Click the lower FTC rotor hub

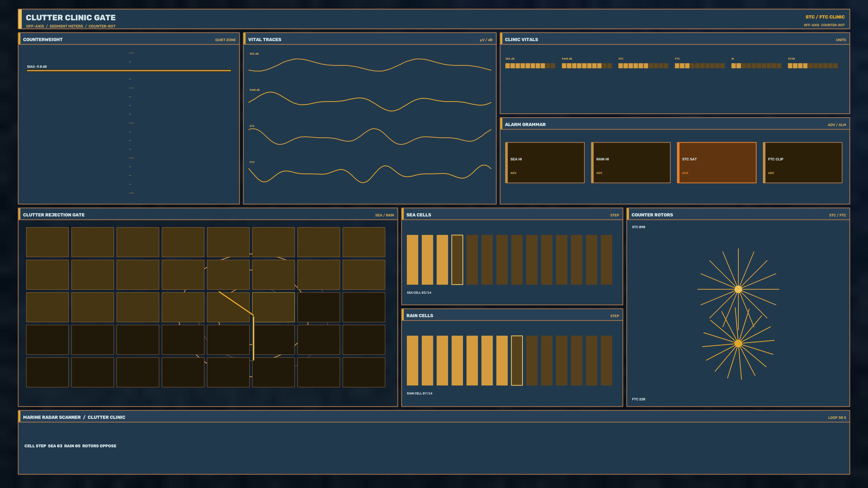(x=738, y=343)
